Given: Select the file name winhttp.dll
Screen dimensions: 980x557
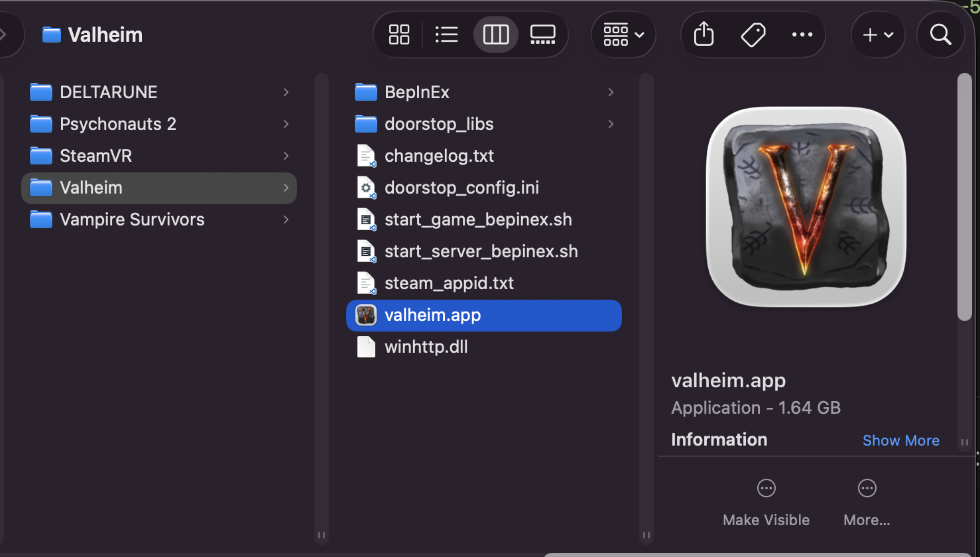Looking at the screenshot, I should (426, 347).
